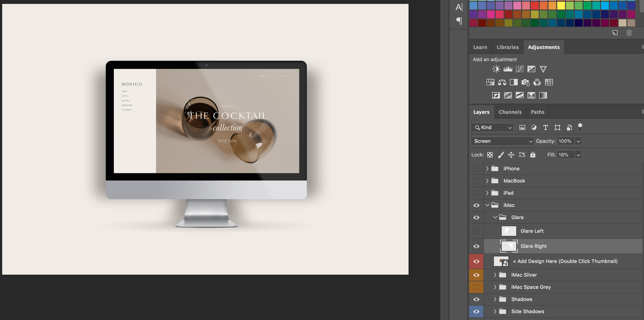Screen dimensions: 644x320
Task: Show the iPhone layer group
Action: click(x=476, y=169)
